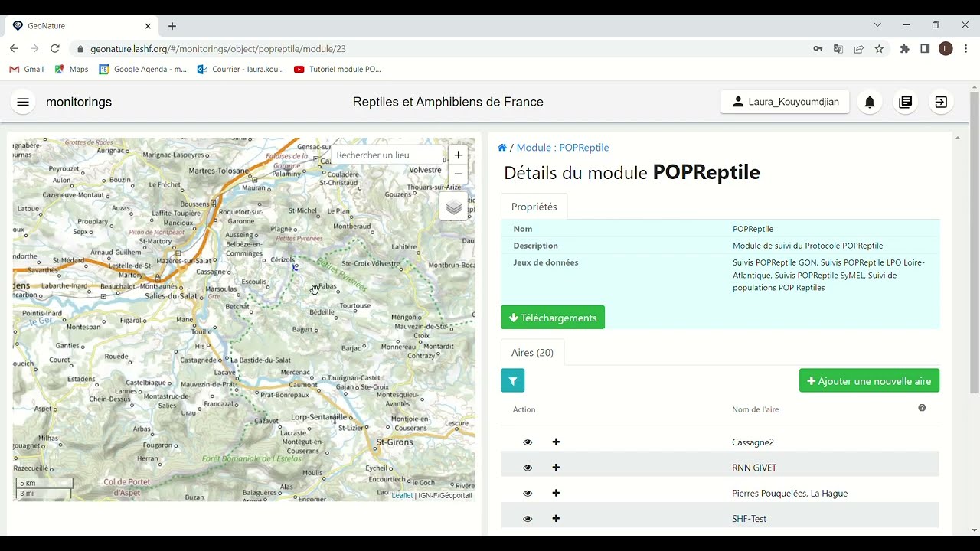Add child to Cassagne2 row
This screenshot has width=980, height=551.
[556, 442]
